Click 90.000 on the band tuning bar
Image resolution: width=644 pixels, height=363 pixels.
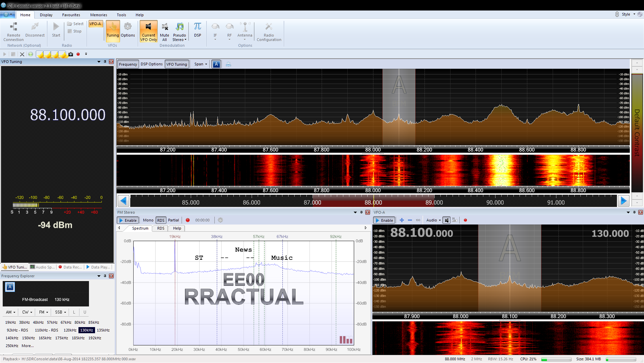tap(495, 202)
